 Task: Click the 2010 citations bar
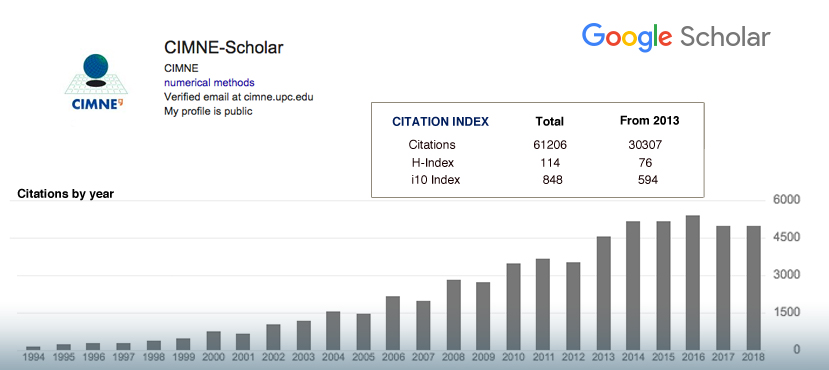pyautogui.click(x=513, y=307)
